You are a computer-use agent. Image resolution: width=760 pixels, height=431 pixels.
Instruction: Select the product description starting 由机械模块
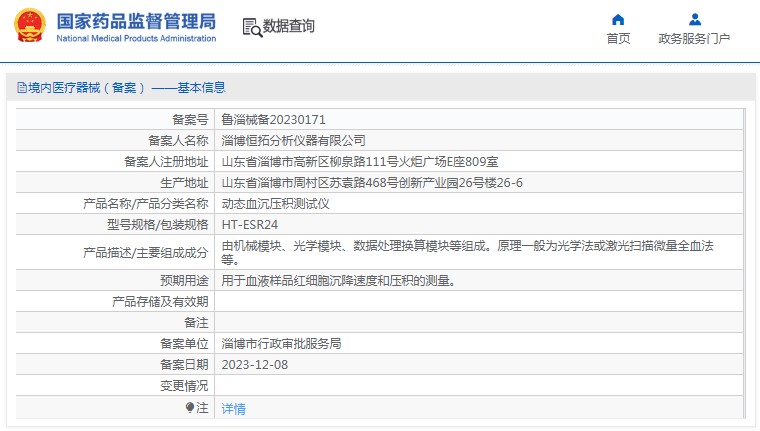click(x=467, y=253)
